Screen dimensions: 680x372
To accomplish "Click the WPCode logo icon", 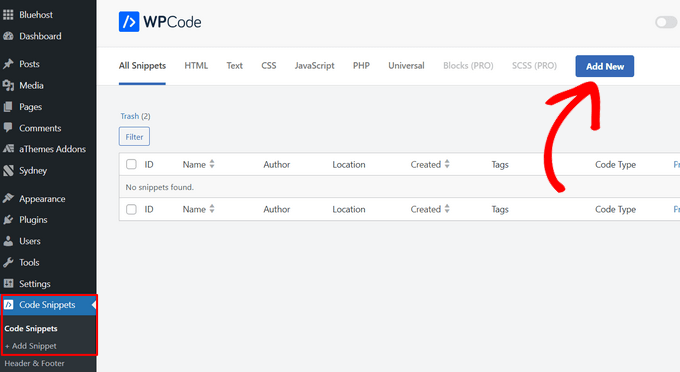I will tap(129, 22).
